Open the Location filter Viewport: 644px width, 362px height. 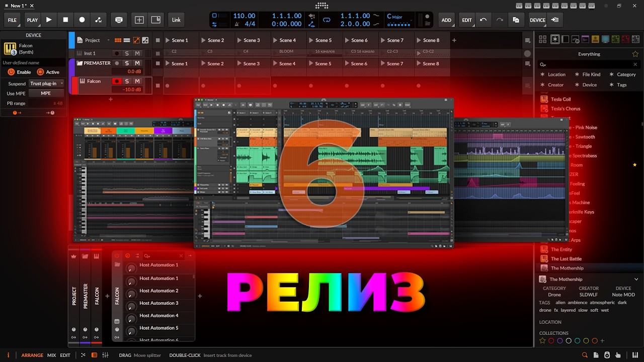[x=552, y=74]
